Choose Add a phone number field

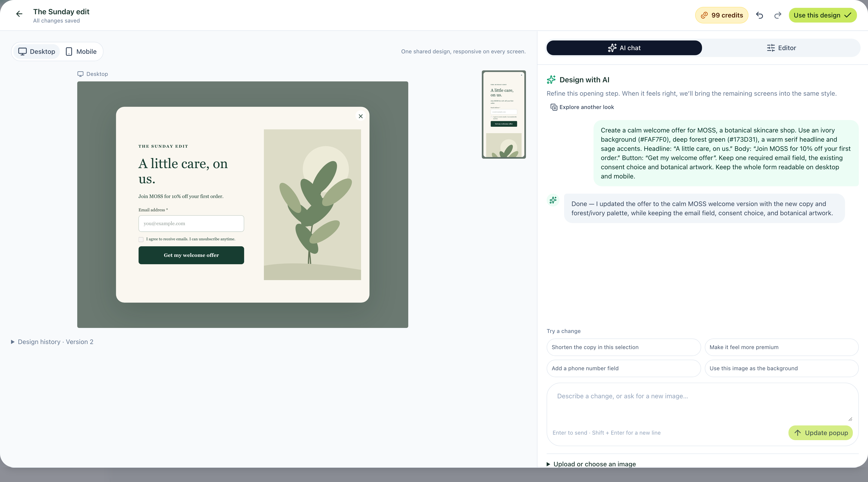click(x=623, y=368)
